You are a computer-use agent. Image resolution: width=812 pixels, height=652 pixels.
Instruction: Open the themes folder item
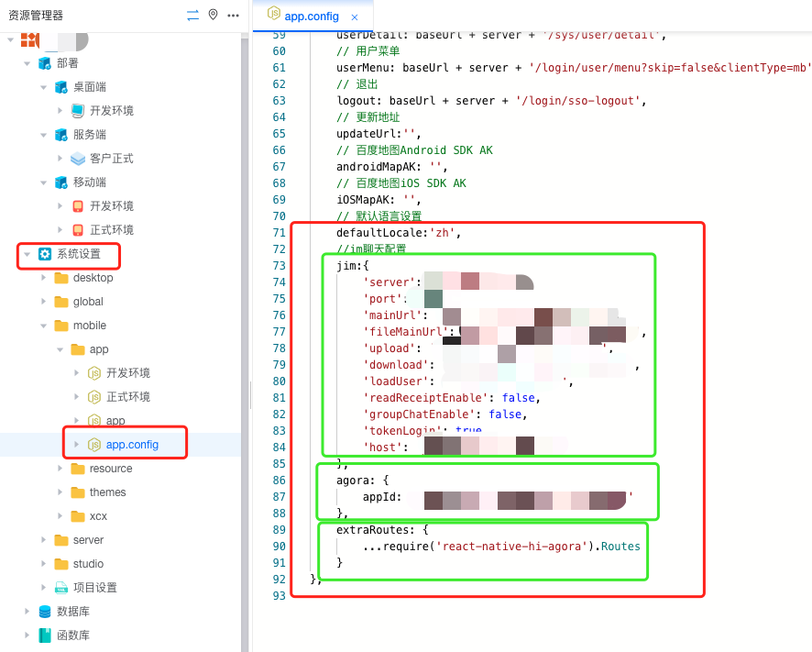tap(107, 492)
